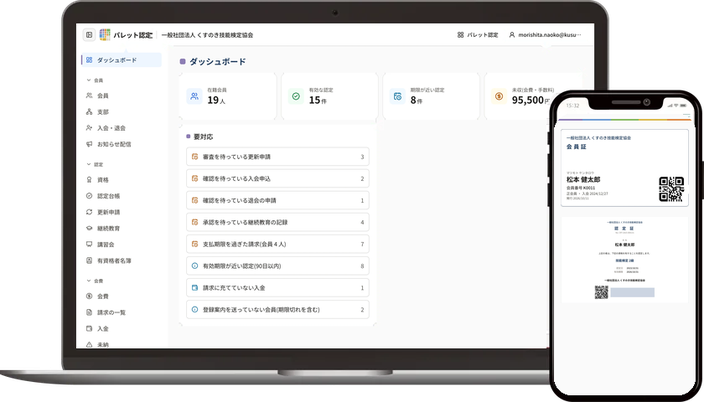The width and height of the screenshot is (704, 402).
Task: Click the 更新申請 refresh icon
Action: click(89, 212)
